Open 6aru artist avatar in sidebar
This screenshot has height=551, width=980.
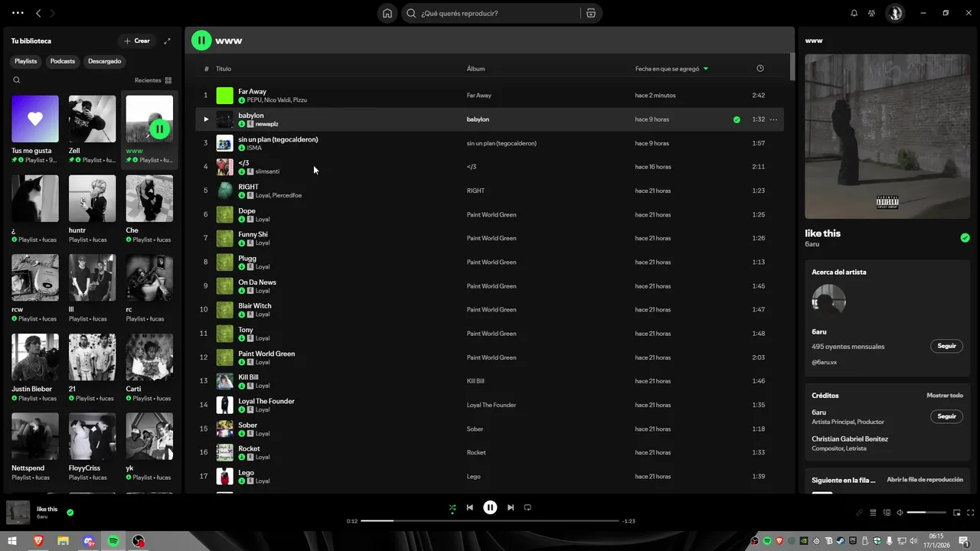click(x=828, y=302)
